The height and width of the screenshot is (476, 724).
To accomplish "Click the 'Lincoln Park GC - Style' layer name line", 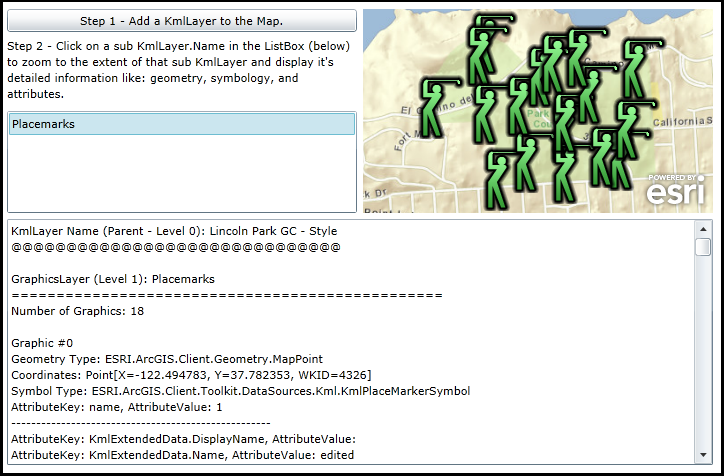I will [174, 231].
